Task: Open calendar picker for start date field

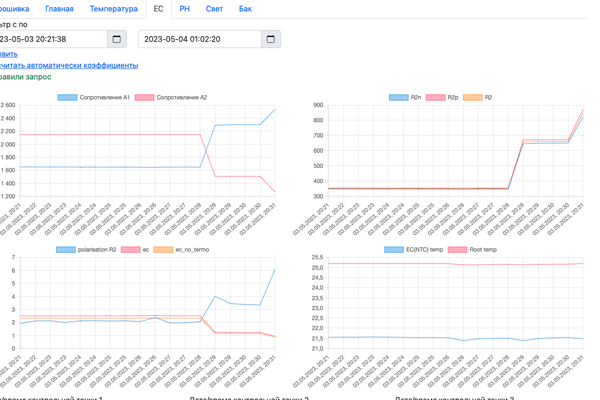Action: (116, 39)
